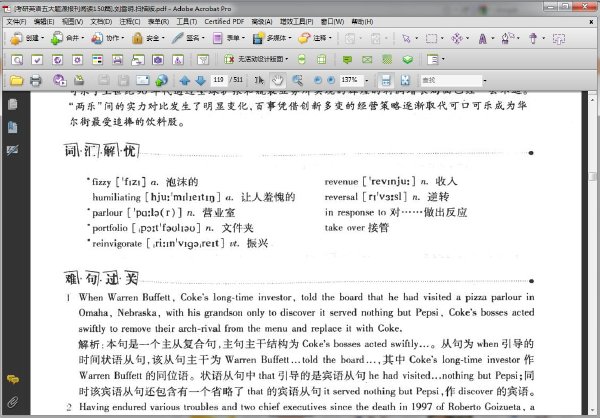This screenshot has width=600, height=418.
Task: Click the 查找 find text field
Action: 451,80
